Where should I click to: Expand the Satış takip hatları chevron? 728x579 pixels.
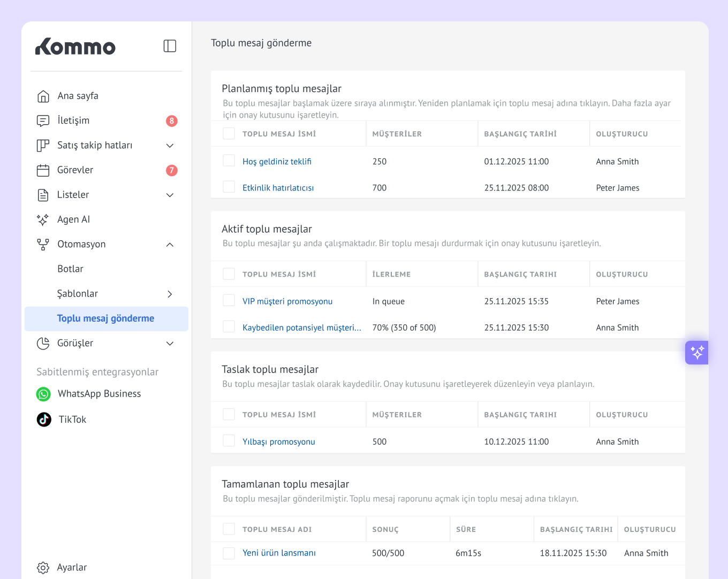(x=170, y=146)
